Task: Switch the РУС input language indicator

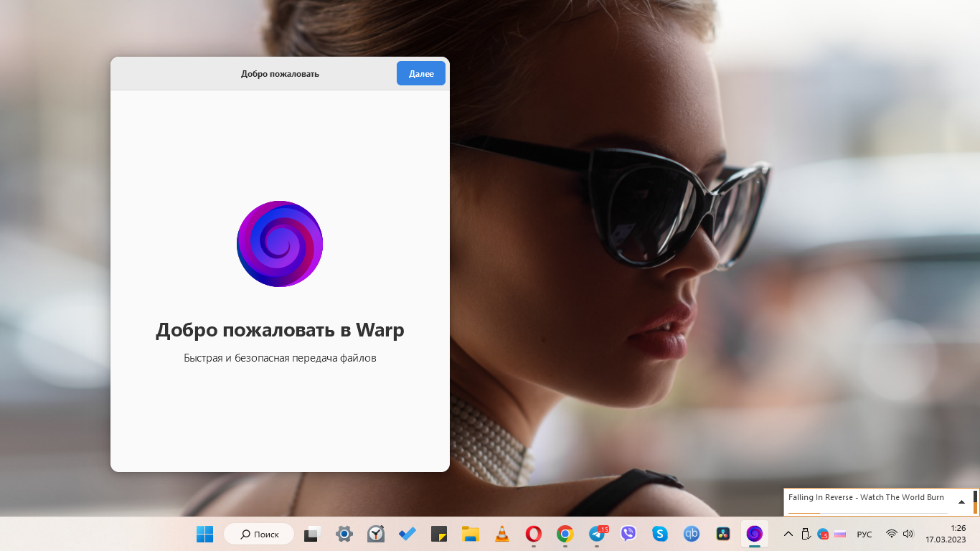Action: tap(864, 534)
